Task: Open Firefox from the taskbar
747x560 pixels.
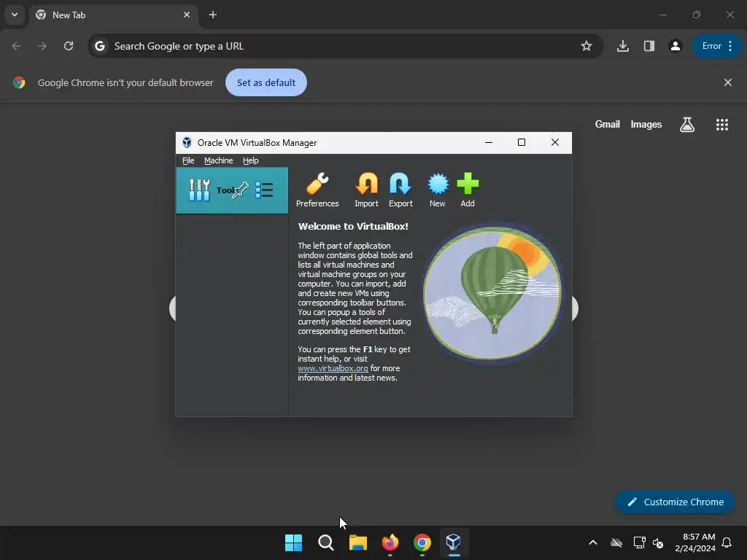Action: pyautogui.click(x=390, y=542)
